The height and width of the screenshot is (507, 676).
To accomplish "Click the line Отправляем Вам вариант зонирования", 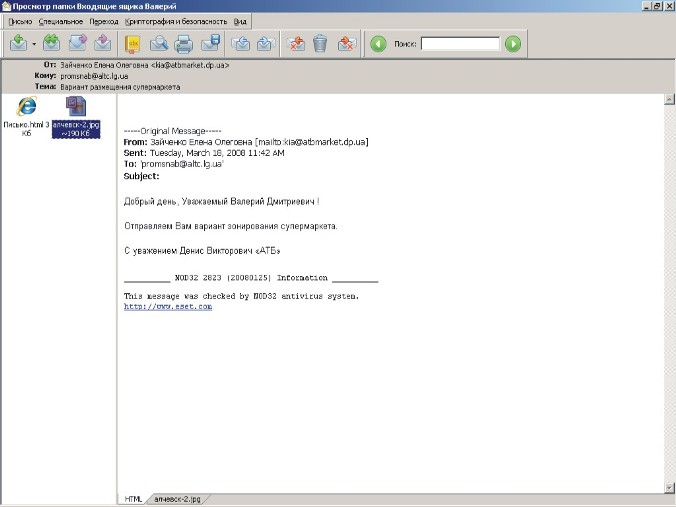I will coord(231,226).
